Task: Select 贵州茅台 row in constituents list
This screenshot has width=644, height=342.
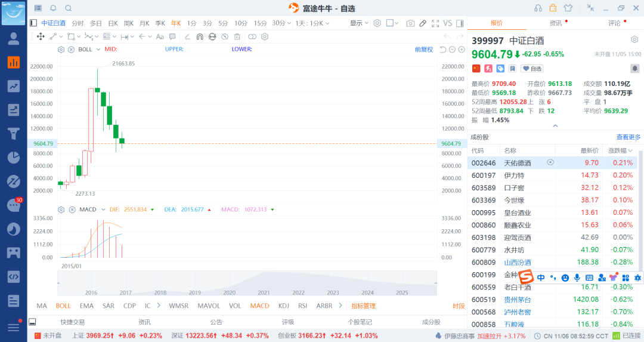Action: [x=552, y=299]
